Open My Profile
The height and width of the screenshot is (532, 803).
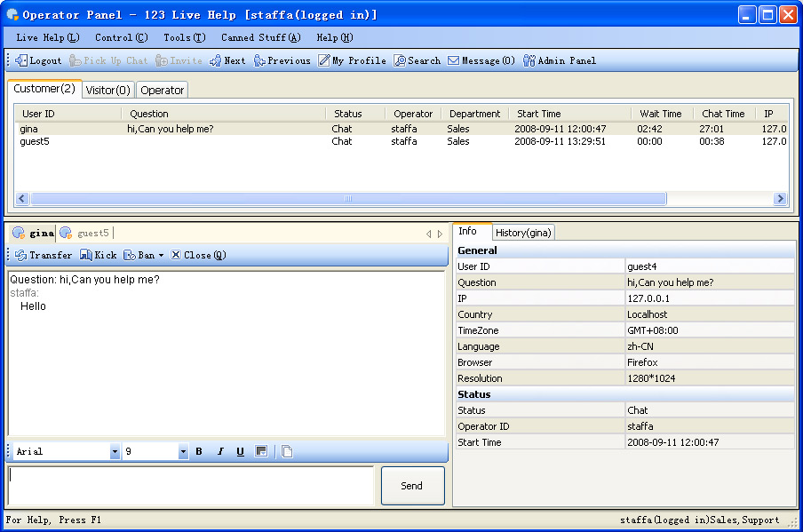[x=352, y=60]
